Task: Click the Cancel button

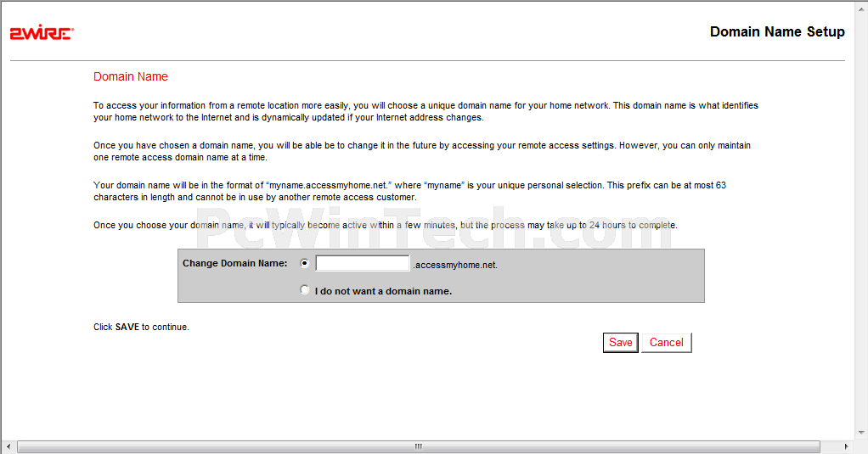Action: coord(667,342)
